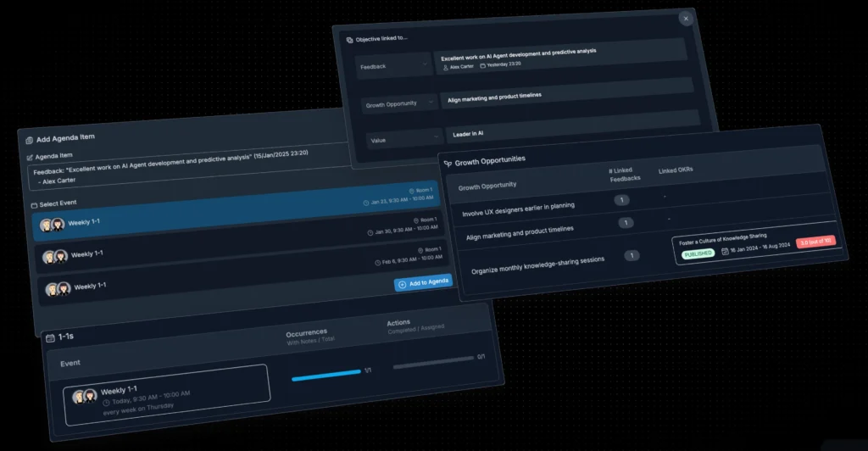Open the Feedback type dropdown
The image size is (868, 451).
(x=392, y=66)
